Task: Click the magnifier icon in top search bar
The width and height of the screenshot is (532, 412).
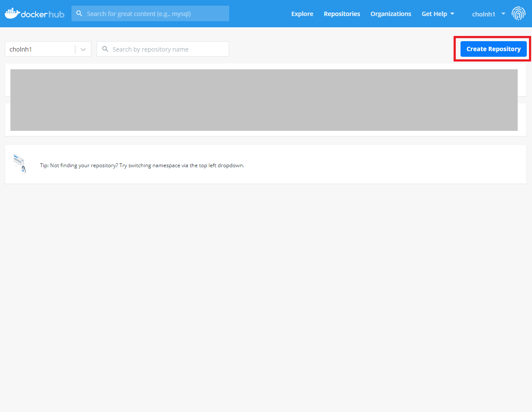Action: (79, 13)
